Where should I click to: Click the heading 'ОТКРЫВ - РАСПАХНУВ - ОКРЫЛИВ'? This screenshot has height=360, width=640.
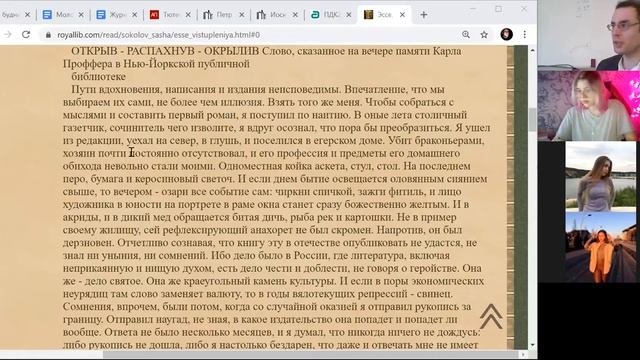click(x=165, y=51)
